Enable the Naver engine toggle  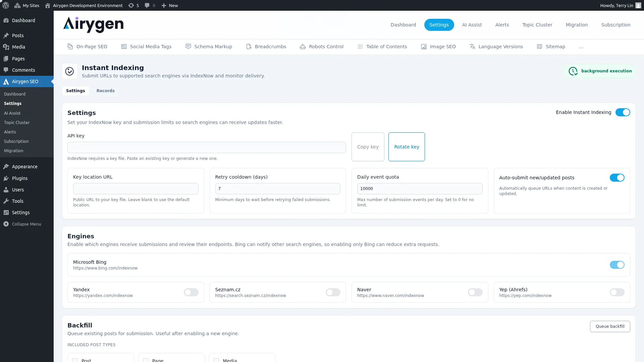click(x=475, y=292)
